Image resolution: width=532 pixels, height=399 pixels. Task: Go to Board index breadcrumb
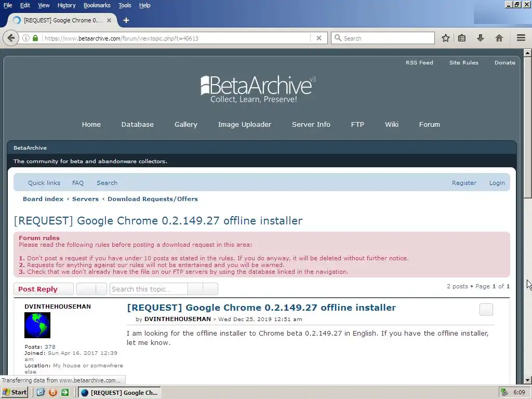point(43,199)
